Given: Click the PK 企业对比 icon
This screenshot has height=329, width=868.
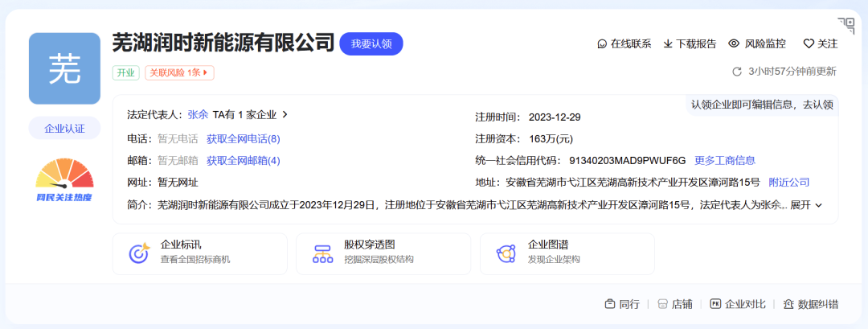Looking at the screenshot, I should pyautogui.click(x=715, y=304).
